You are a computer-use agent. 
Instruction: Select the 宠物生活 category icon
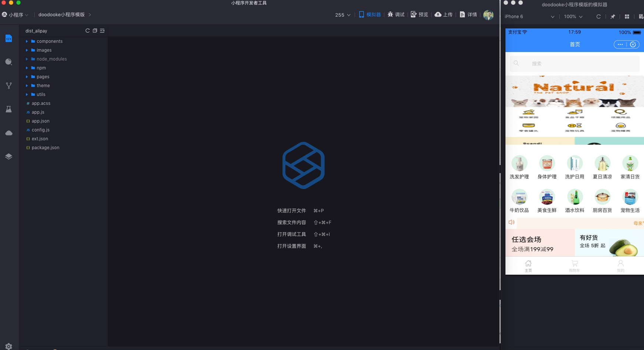(x=630, y=197)
